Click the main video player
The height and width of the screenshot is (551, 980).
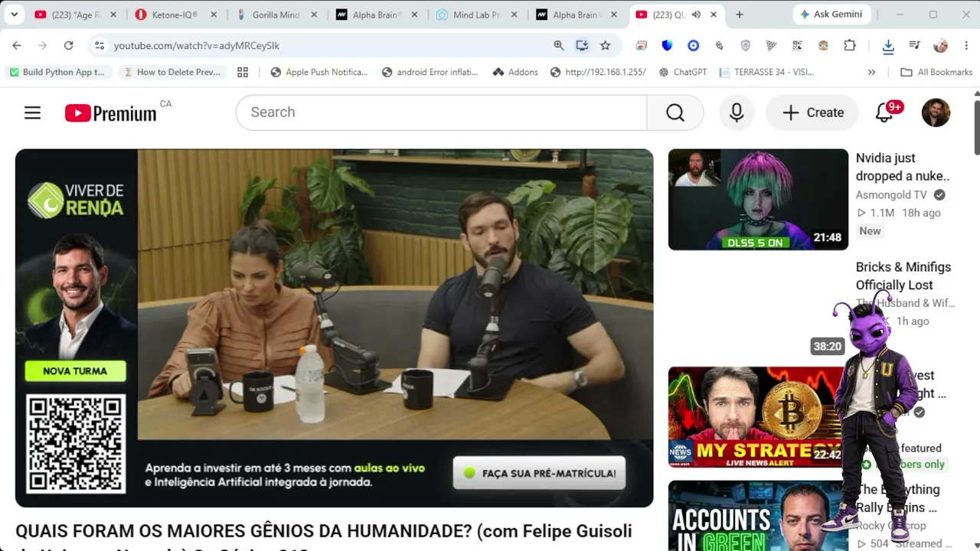[334, 328]
